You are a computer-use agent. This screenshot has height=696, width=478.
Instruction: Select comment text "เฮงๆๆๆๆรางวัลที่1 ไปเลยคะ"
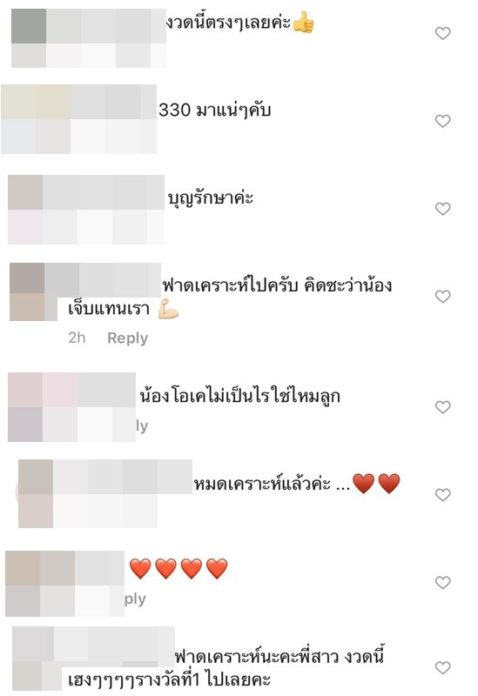click(169, 680)
